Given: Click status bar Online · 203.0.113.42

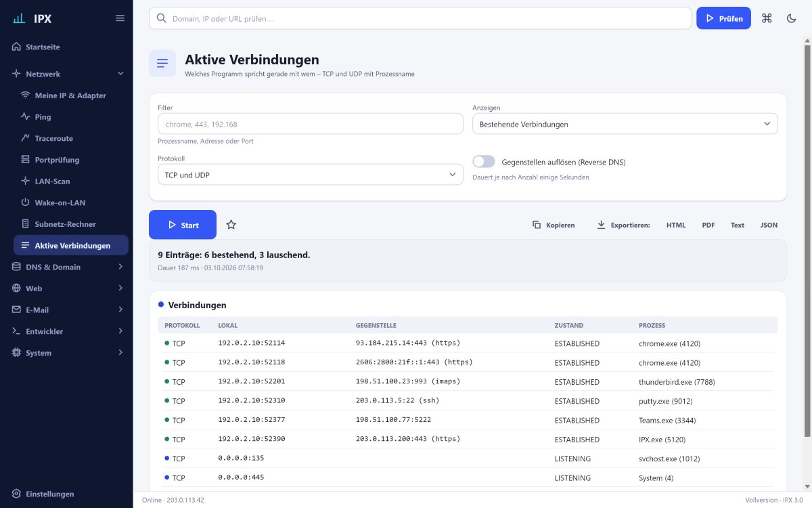Looking at the screenshot, I should [x=173, y=500].
